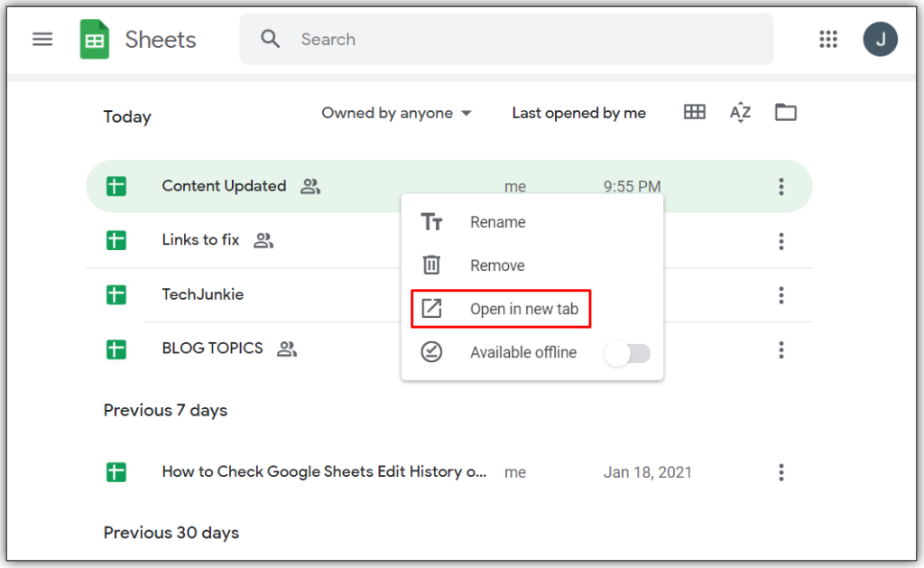
Task: Select the A-Z sort icon
Action: click(x=740, y=112)
